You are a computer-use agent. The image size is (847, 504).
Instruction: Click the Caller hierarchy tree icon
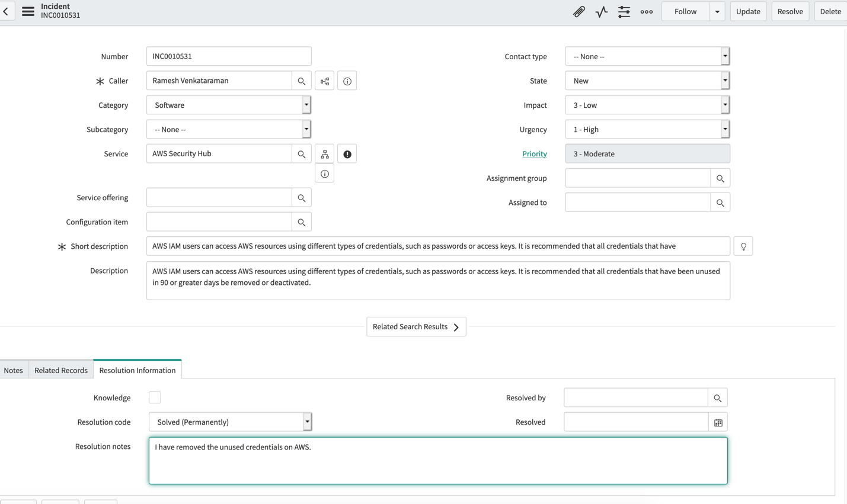click(324, 81)
